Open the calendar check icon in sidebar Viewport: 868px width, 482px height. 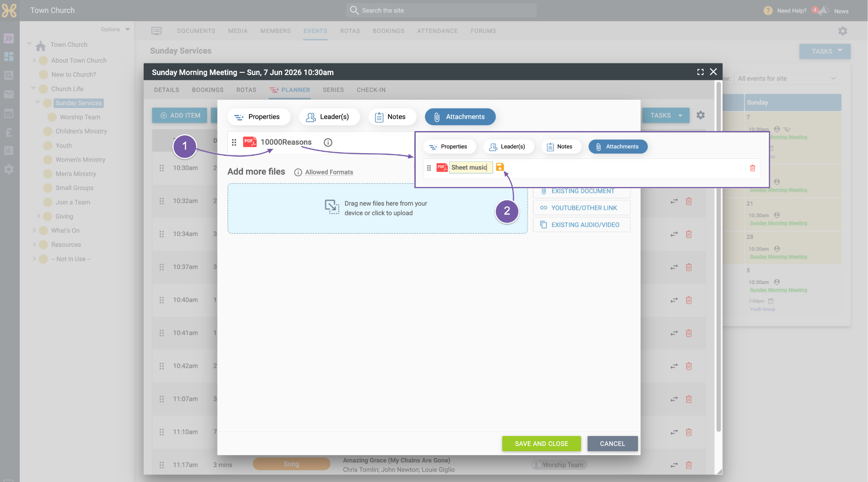coord(9,113)
